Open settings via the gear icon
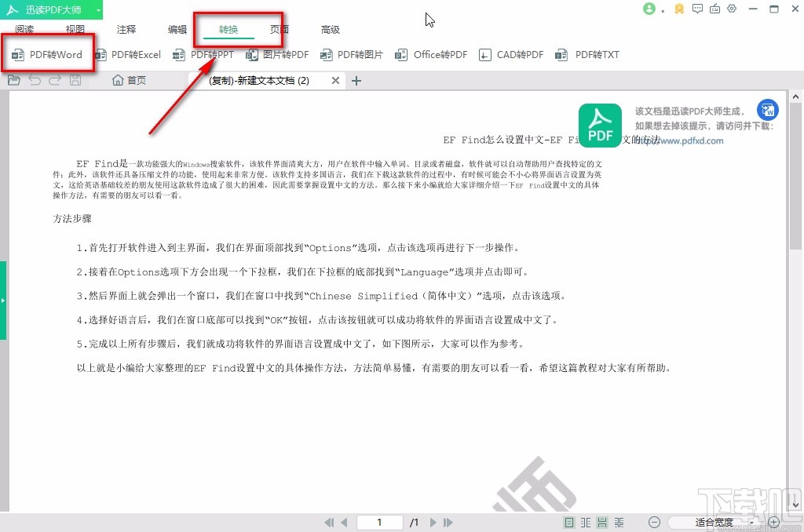804x532 pixels. 733,9
